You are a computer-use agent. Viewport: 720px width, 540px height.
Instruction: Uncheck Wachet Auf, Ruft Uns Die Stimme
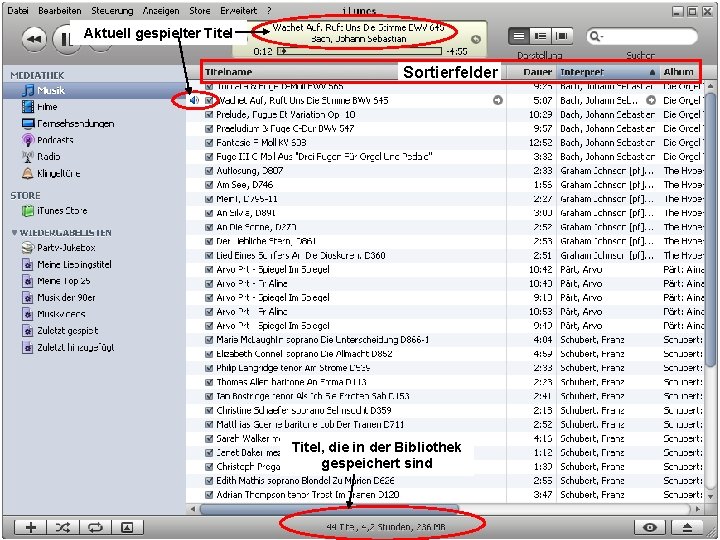pyautogui.click(x=209, y=100)
